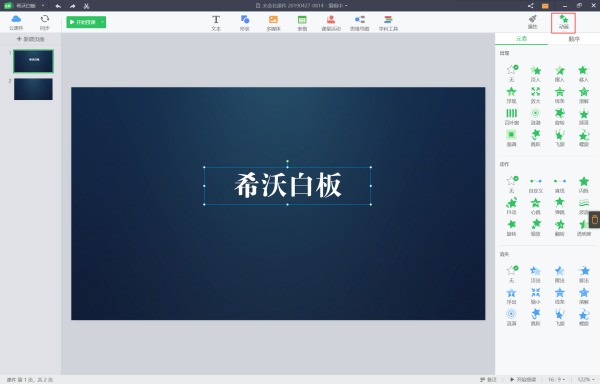600x384 pixels.
Task: Apply 抖动 shake action animation
Action: coord(511,206)
